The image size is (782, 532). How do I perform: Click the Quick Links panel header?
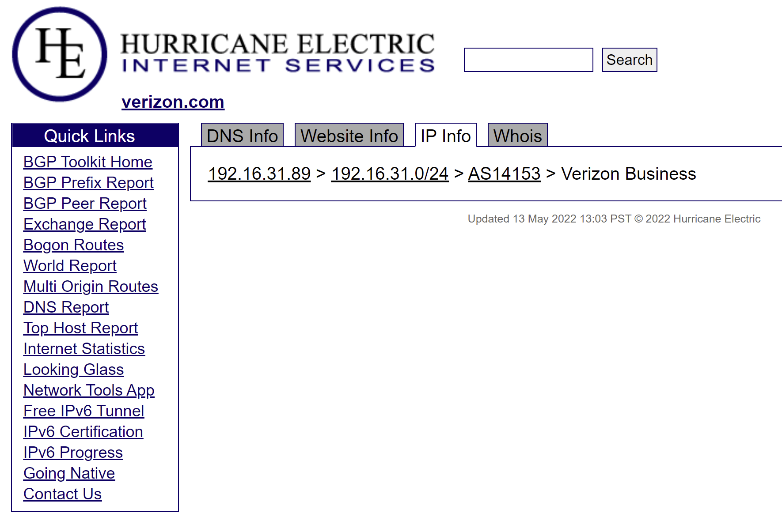coord(95,136)
